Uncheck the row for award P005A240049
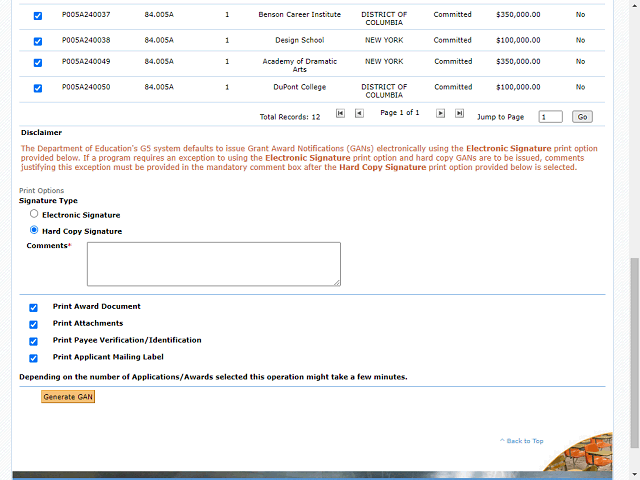This screenshot has width=640, height=480. tap(38, 63)
